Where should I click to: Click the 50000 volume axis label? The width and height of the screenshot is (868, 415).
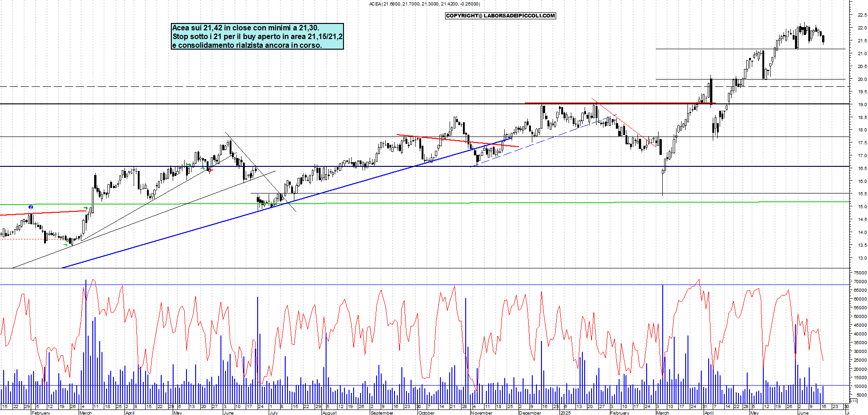(x=860, y=317)
